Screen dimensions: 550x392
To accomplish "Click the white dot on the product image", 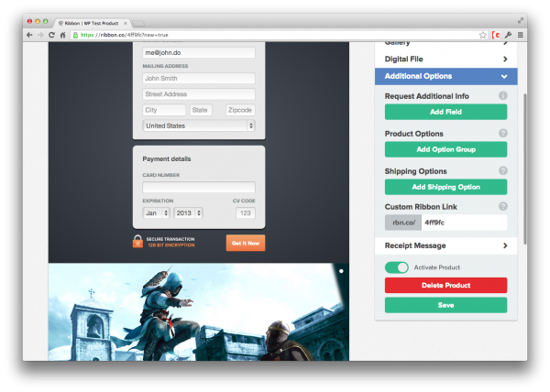I will click(x=341, y=271).
